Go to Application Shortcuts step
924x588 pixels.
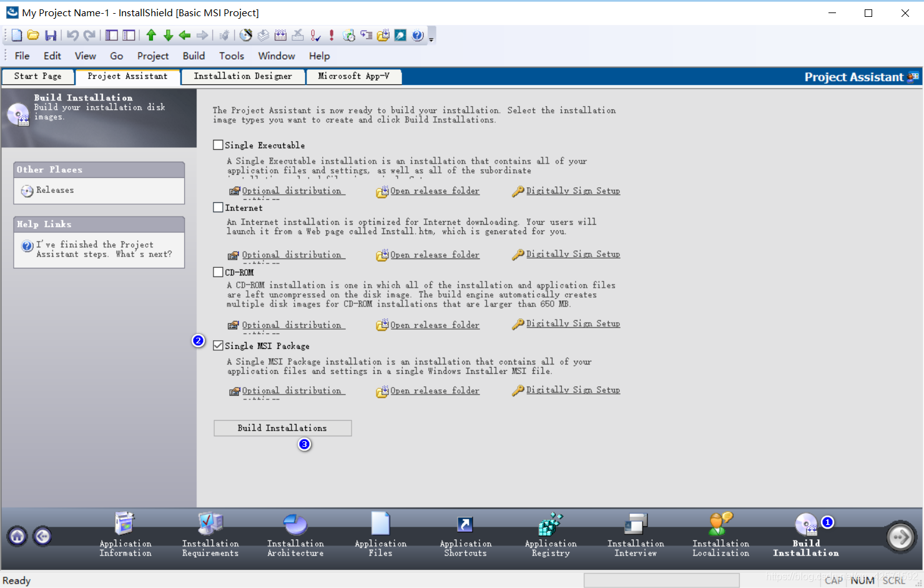pyautogui.click(x=465, y=535)
